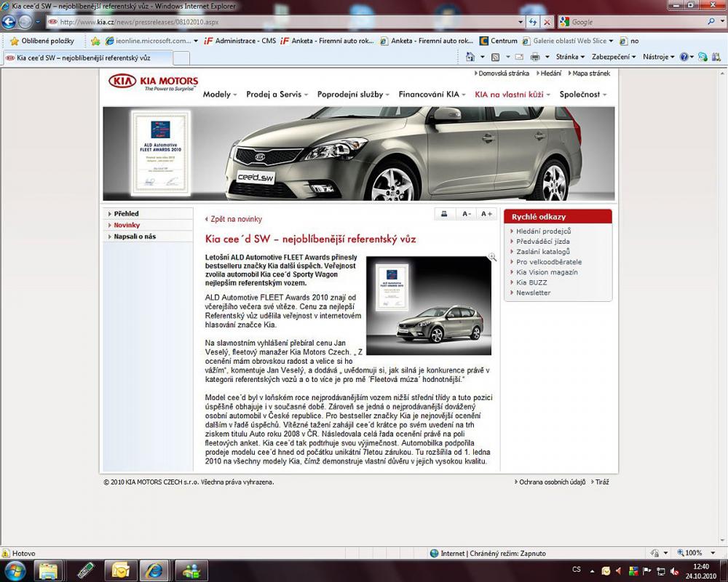Screen dimensions: 728x582
Task: Open the Home icon dropdown arrow
Action: 482,57
